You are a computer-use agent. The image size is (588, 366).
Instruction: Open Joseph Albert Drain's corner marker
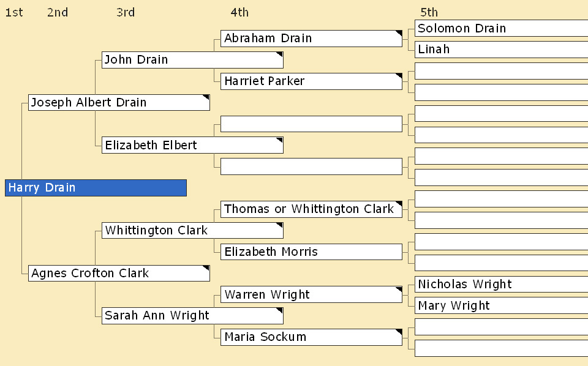[206, 98]
